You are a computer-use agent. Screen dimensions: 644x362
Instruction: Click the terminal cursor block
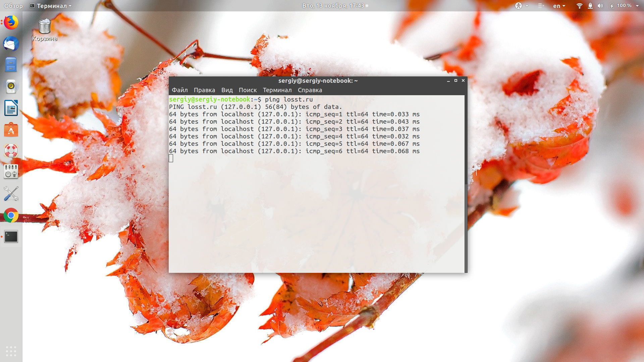point(171,158)
